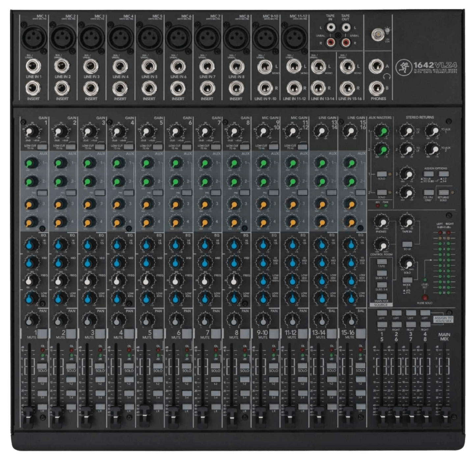Click the Mackie running man logo

coord(404,67)
